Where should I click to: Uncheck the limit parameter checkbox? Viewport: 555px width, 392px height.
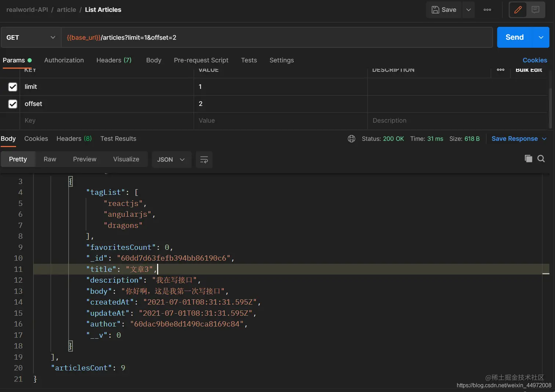coord(12,87)
